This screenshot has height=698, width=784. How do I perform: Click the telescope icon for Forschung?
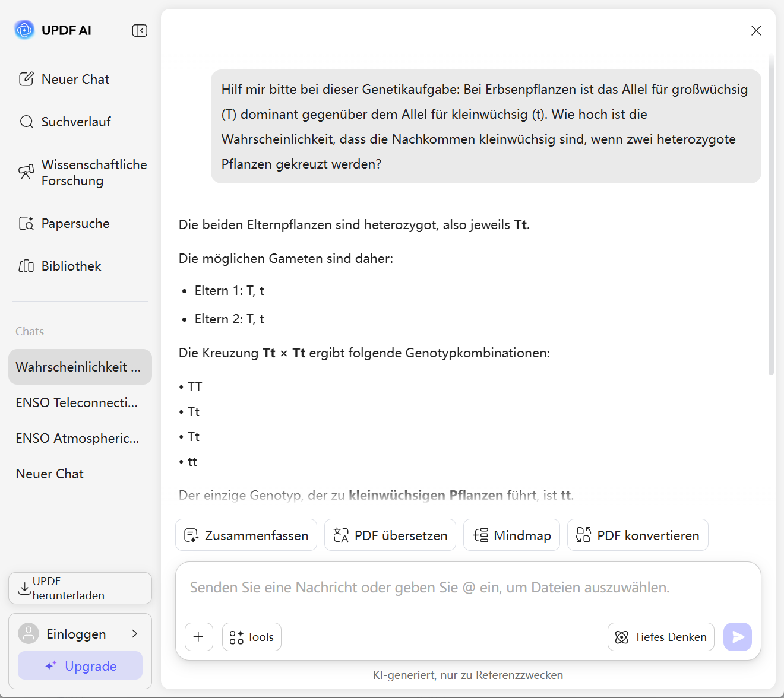click(26, 172)
